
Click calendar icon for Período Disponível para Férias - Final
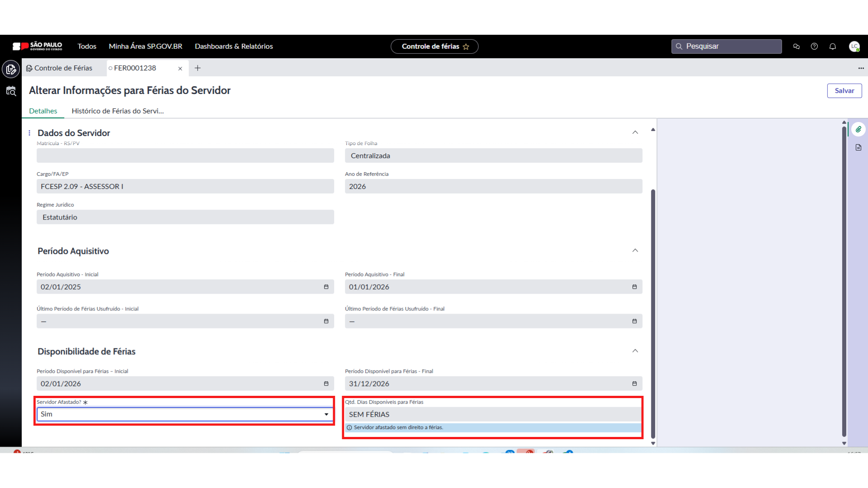coord(634,384)
